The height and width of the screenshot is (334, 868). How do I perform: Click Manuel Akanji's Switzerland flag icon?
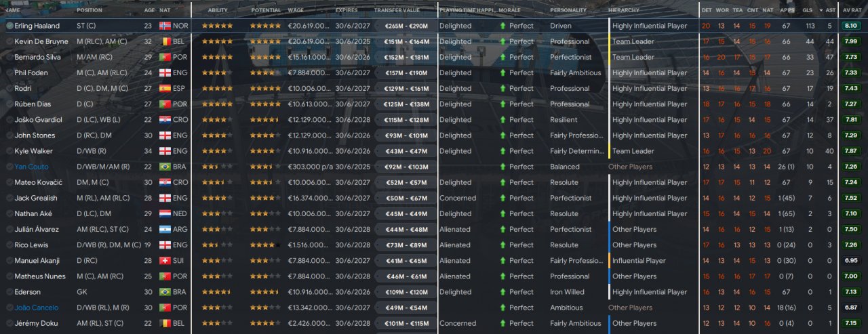[165, 261]
